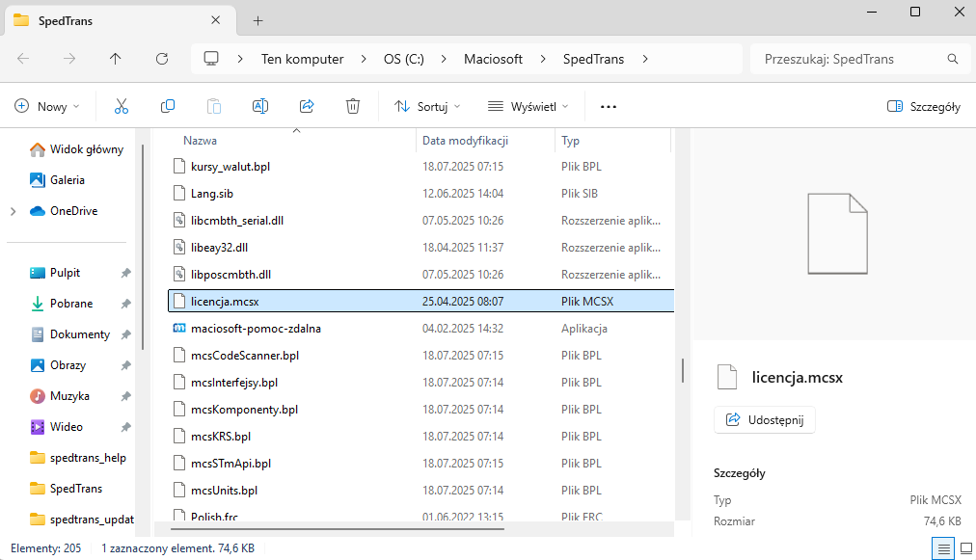
Task: Click the Share icon in toolbar
Action: (307, 106)
